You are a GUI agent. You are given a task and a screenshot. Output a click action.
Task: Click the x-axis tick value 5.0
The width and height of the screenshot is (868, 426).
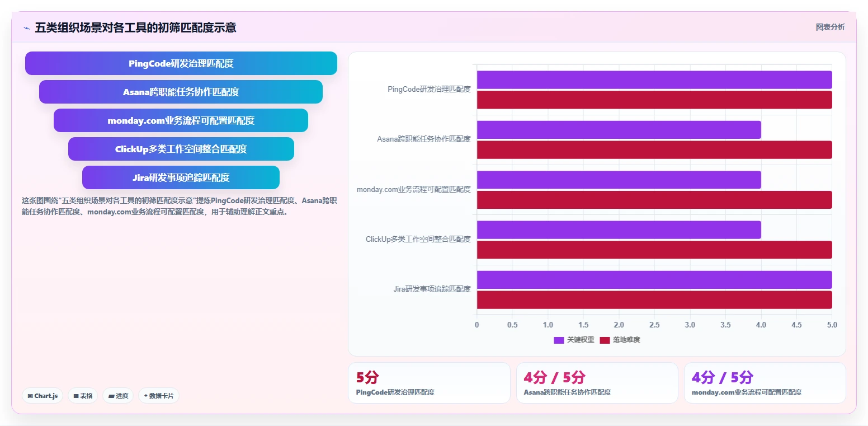(832, 325)
